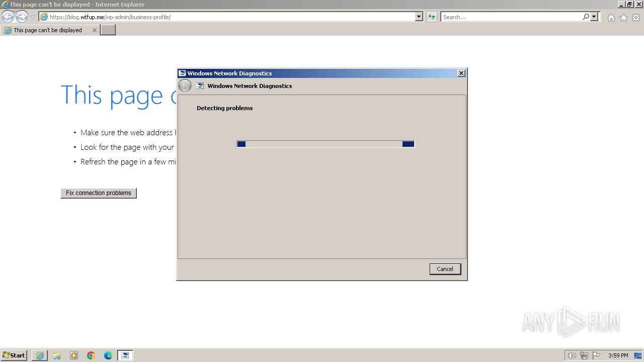
Task: Select the "This page can't be displayed" tab
Action: 50,30
